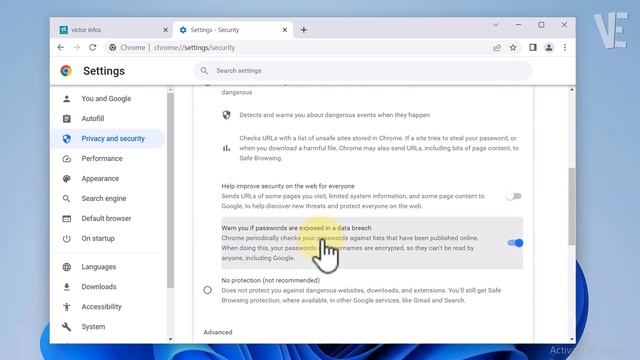The width and height of the screenshot is (640, 360).
Task: Open Appearance settings section
Action: [108, 178]
